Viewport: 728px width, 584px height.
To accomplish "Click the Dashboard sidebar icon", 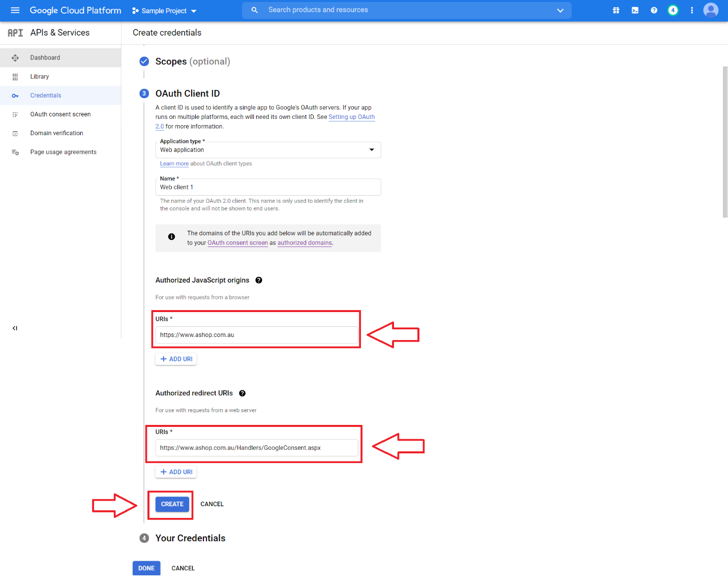I will pyautogui.click(x=15, y=58).
